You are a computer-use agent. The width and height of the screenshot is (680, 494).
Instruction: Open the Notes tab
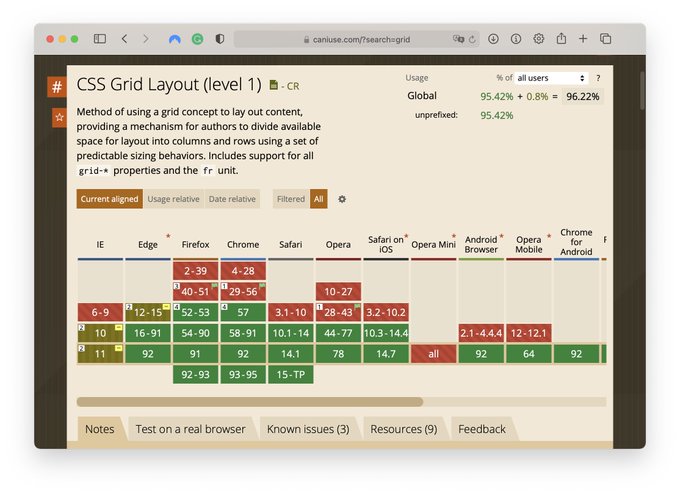tap(100, 429)
